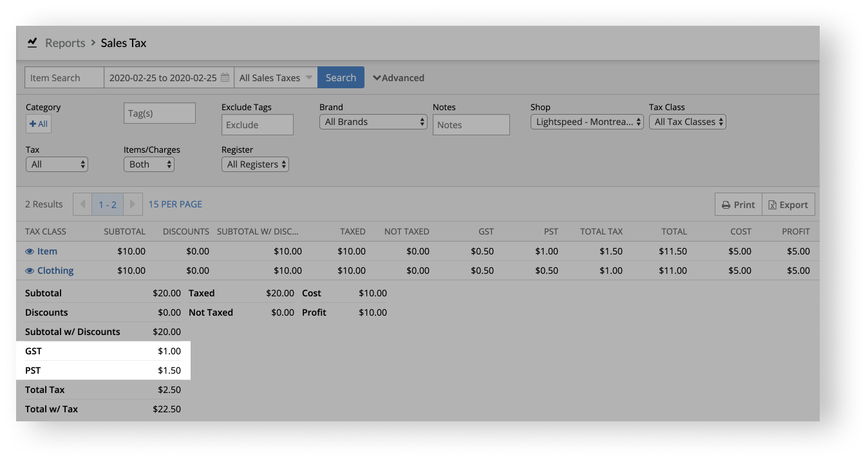Click the Notes input field
The width and height of the screenshot is (868, 460).
click(471, 125)
